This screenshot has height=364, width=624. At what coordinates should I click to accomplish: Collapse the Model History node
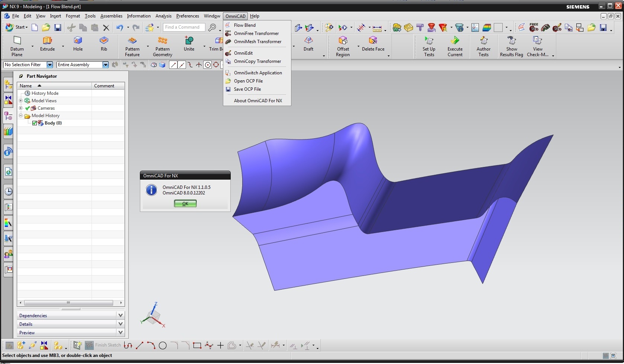point(21,116)
